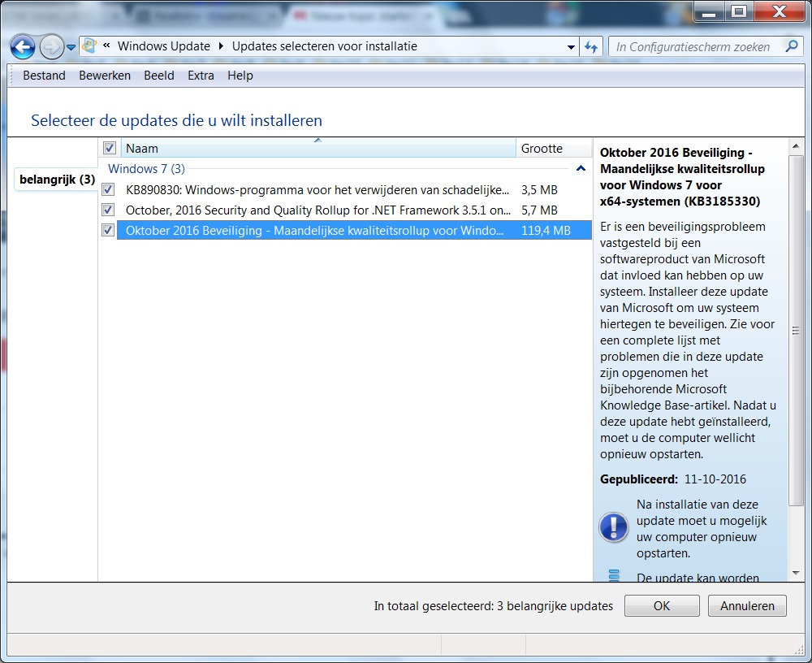This screenshot has width=812, height=663.
Task: Click the details pane scrollbar thumb
Action: 796,330
